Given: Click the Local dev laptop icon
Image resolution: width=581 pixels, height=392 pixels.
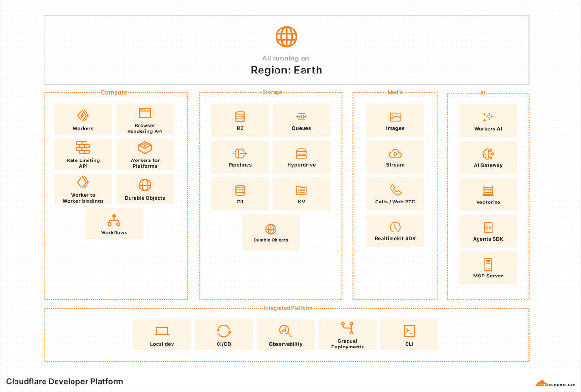Looking at the screenshot, I should [162, 331].
